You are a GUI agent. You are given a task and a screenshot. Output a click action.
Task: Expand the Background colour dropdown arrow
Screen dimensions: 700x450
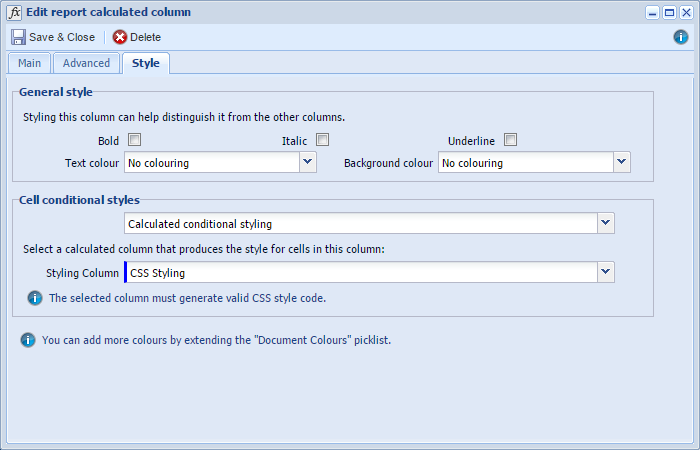[621, 162]
